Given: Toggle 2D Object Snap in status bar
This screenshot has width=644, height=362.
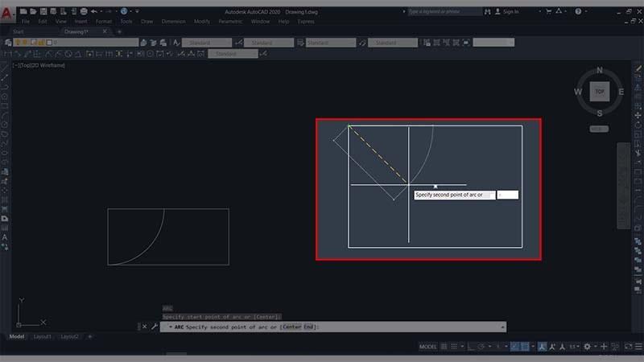Looking at the screenshot, I should tap(525, 347).
